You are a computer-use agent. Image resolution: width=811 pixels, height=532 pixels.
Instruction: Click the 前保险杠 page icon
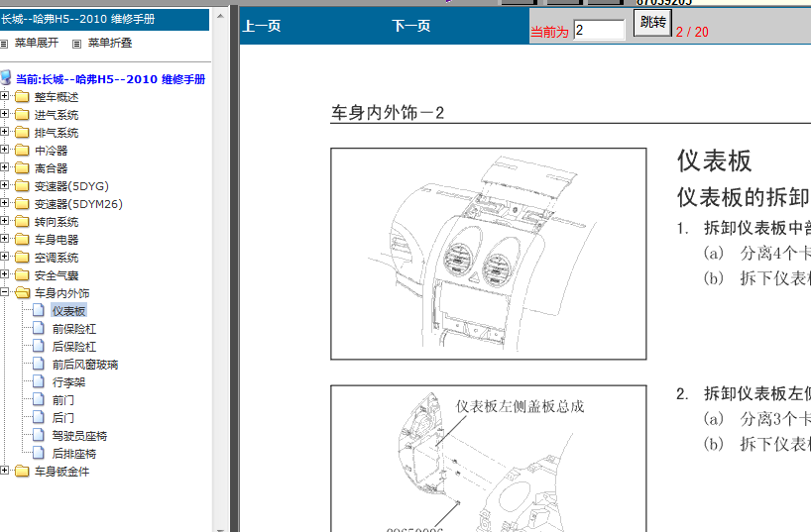click(39, 328)
